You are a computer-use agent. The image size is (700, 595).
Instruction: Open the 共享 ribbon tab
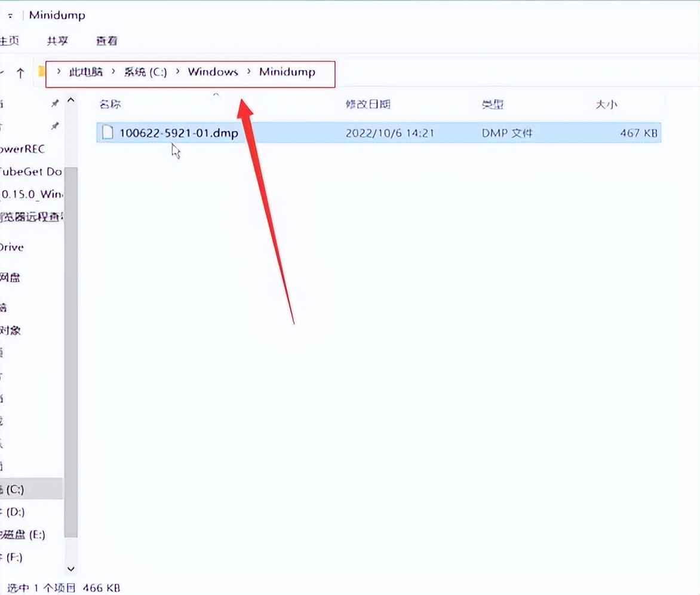tap(57, 41)
